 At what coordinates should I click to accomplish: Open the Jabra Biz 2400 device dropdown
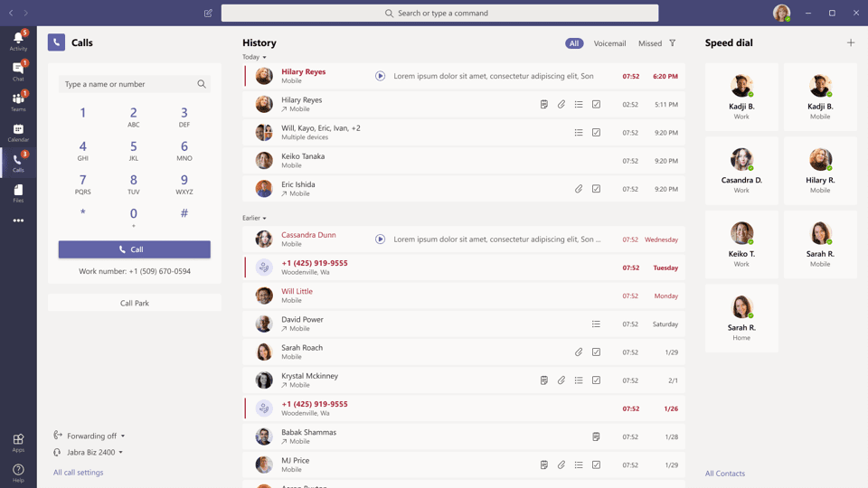tap(88, 452)
